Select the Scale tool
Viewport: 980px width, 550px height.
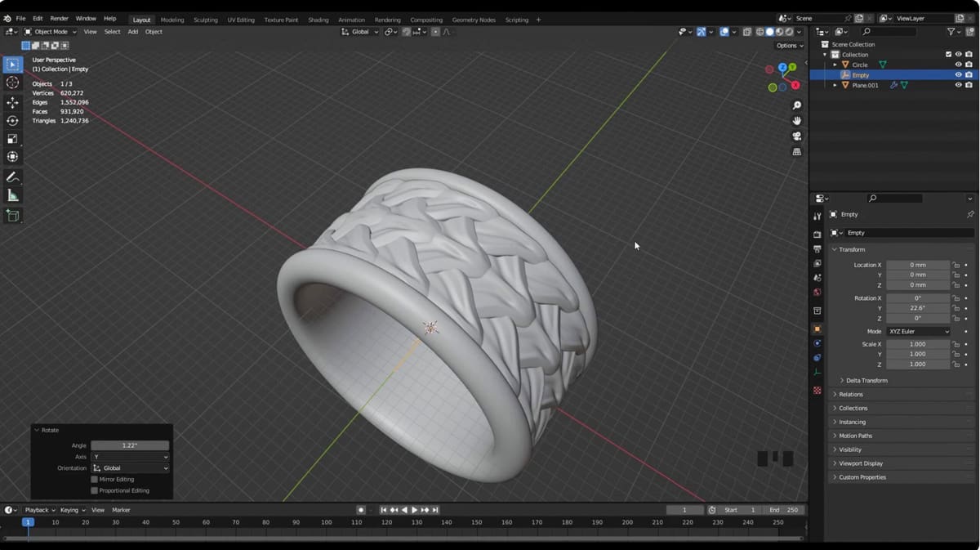pos(12,138)
